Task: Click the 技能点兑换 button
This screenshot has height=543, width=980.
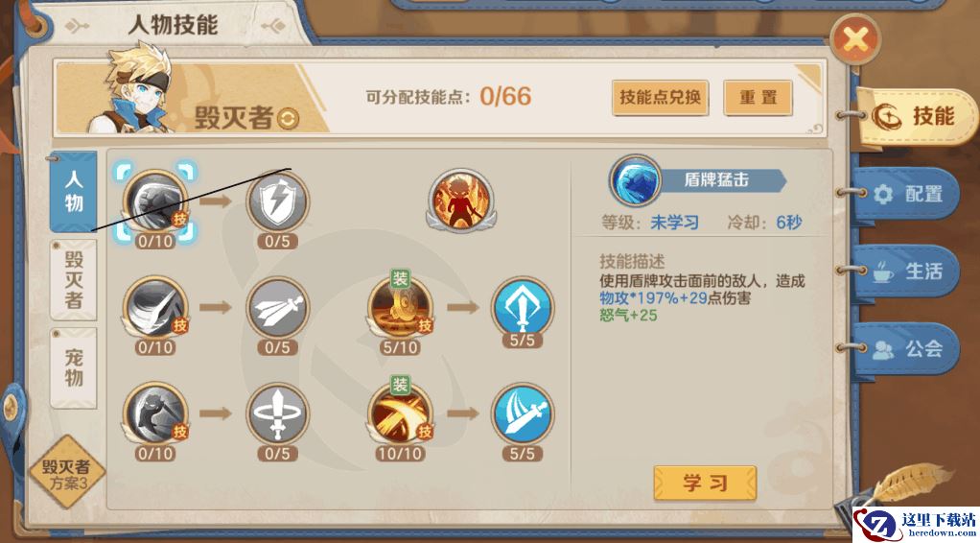Action: point(660,98)
